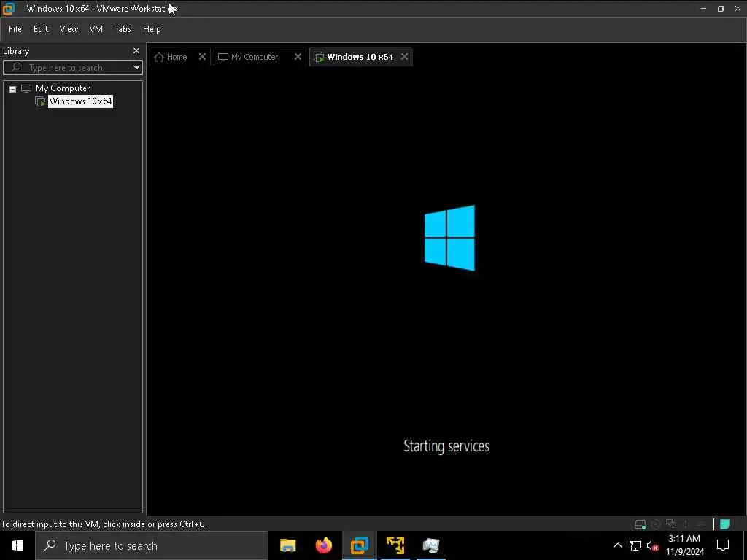The width and height of the screenshot is (747, 560).
Task: Click the VM icon on Windows 10 x64 tab
Action: (x=320, y=57)
